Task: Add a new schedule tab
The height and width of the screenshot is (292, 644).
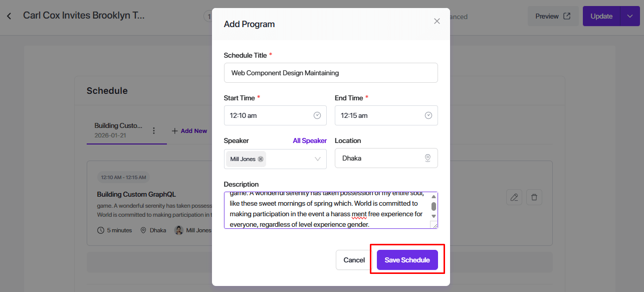Action: click(189, 131)
